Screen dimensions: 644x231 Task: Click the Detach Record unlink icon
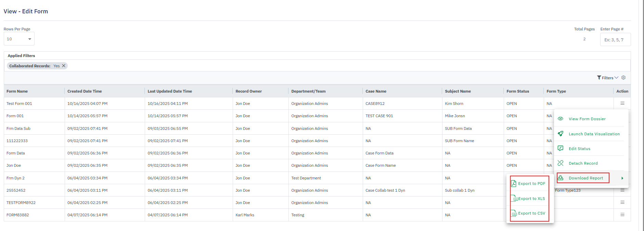point(561,163)
